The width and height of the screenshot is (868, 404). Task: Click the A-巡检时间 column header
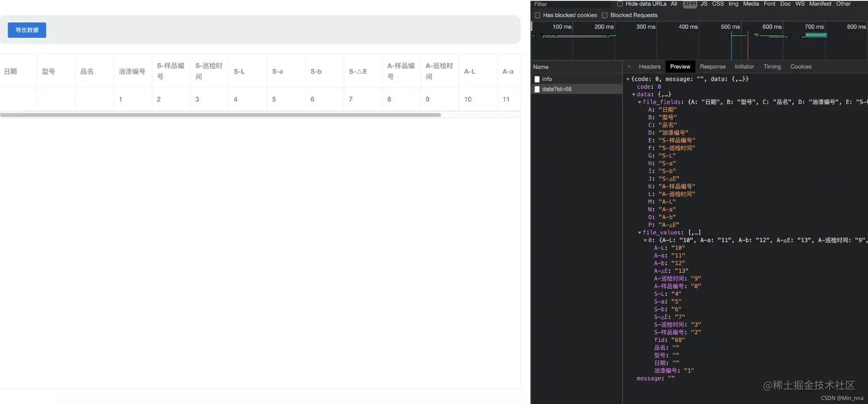(440, 71)
